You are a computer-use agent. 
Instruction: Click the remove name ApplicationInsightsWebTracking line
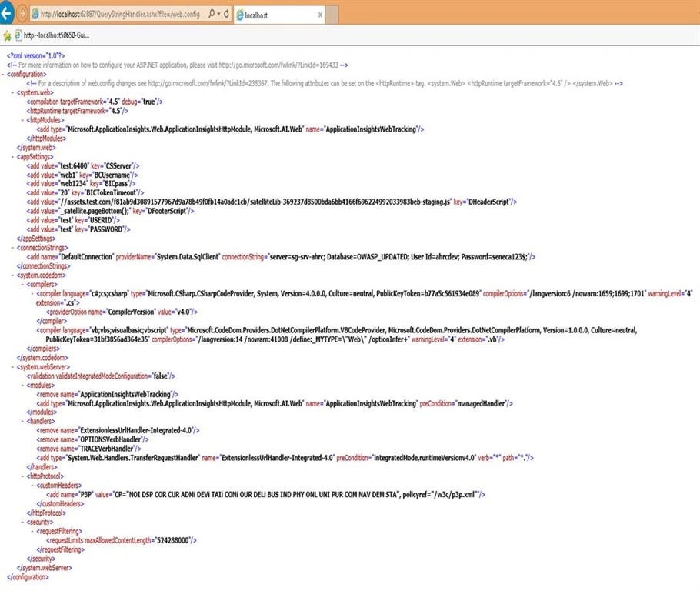[107, 395]
